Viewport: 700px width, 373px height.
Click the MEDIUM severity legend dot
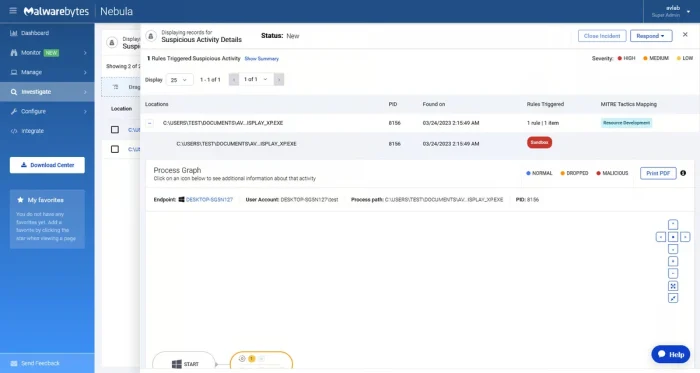tap(645, 58)
